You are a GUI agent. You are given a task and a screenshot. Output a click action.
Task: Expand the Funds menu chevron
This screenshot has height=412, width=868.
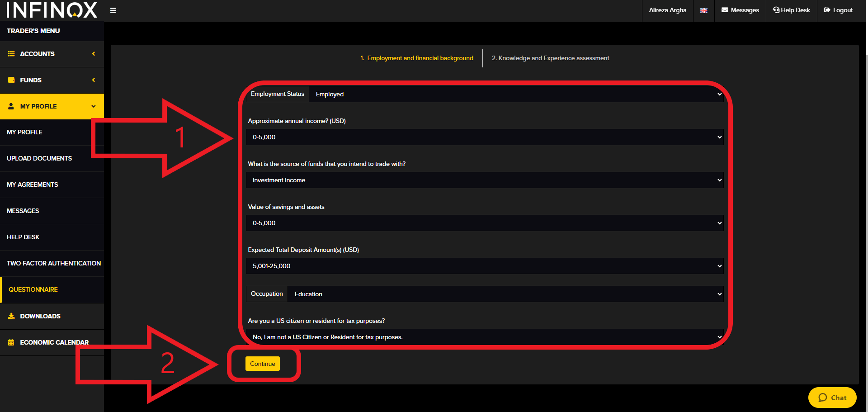click(x=94, y=80)
